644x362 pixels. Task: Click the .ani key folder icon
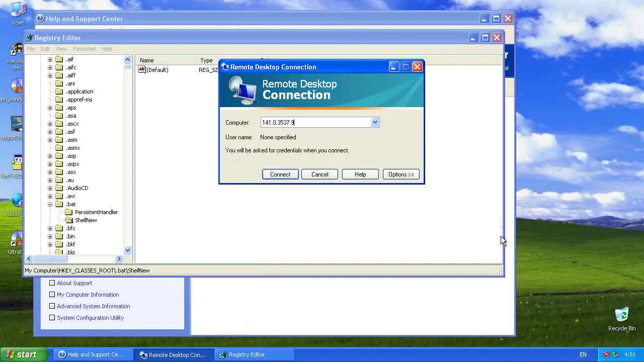point(59,83)
